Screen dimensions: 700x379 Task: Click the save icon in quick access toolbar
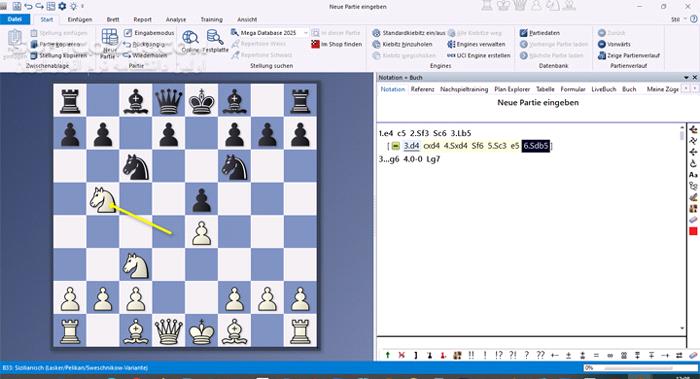17,6
